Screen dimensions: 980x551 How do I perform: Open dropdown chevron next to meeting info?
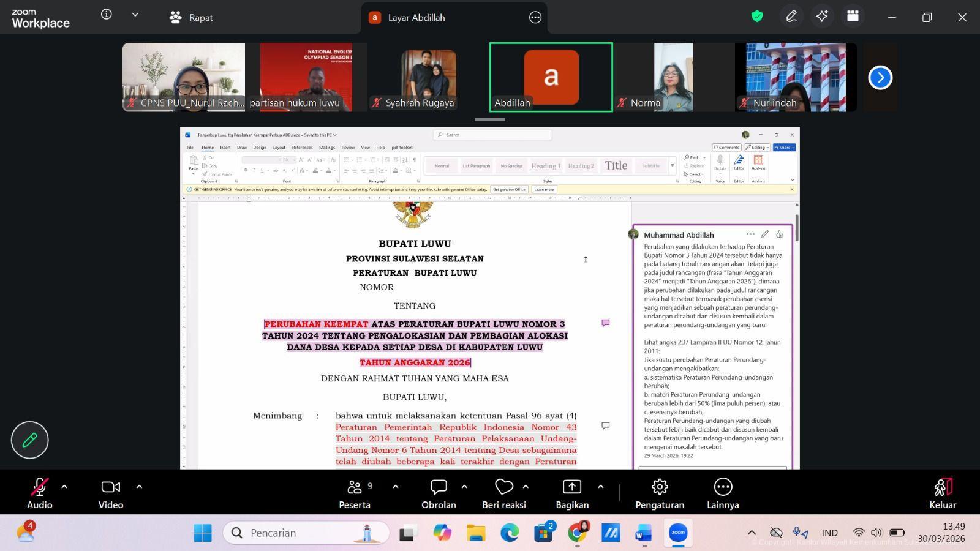135,15
